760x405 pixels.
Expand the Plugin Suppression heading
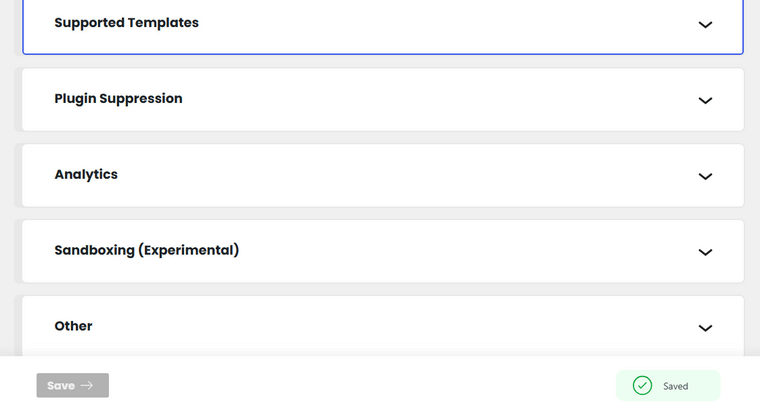[x=118, y=99]
